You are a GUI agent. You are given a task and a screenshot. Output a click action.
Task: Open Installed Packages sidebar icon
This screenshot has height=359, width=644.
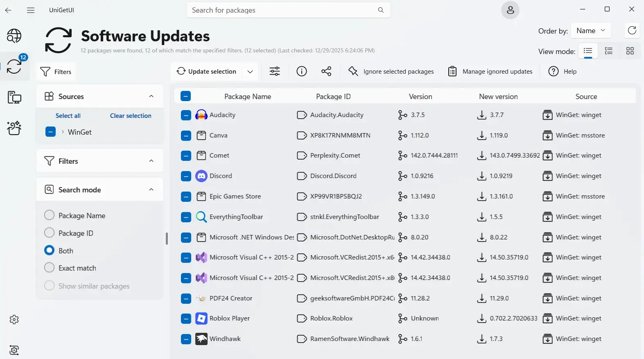[14, 97]
